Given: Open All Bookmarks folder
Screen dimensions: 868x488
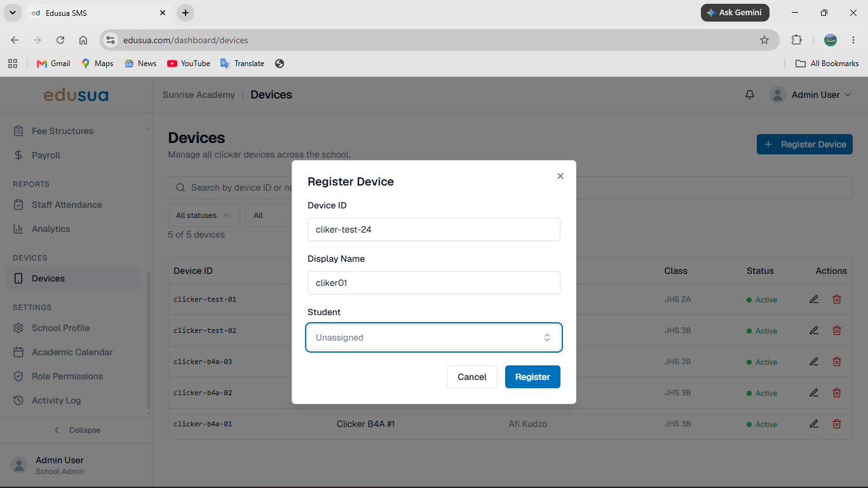Looking at the screenshot, I should (827, 64).
